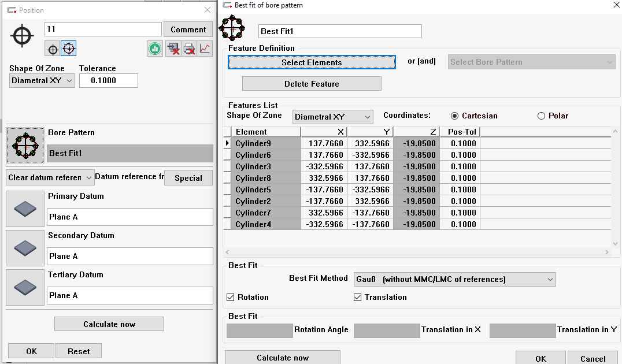Uncheck the Translation checkbox
Viewport: 622px width, 364px height.
coord(357,298)
